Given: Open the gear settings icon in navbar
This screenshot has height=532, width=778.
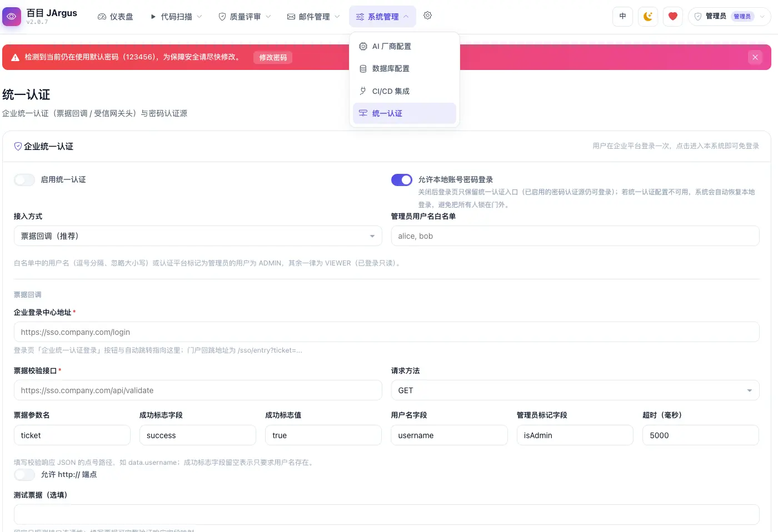Looking at the screenshot, I should [x=427, y=16].
